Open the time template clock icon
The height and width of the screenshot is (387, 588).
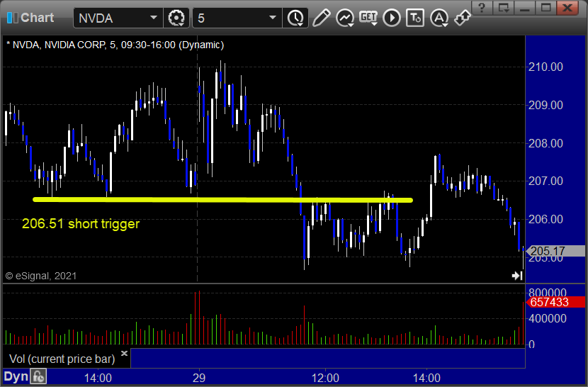pos(296,18)
